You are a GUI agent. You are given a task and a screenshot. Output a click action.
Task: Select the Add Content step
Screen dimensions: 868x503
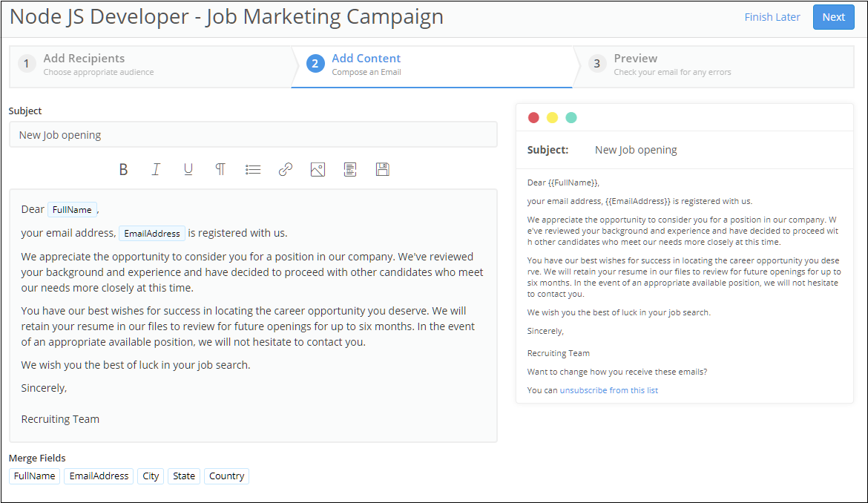[366, 65]
